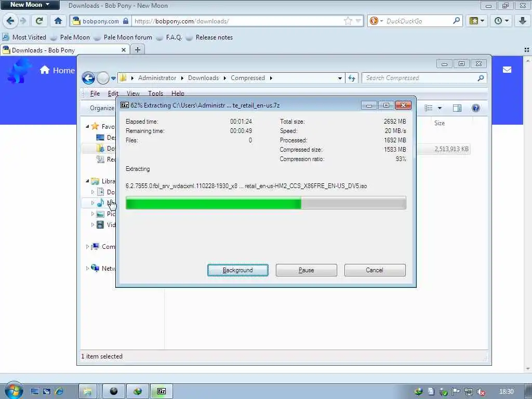The image size is (532, 399).
Task: Click the Action Center flag tray icon
Action: pyautogui.click(x=456, y=392)
